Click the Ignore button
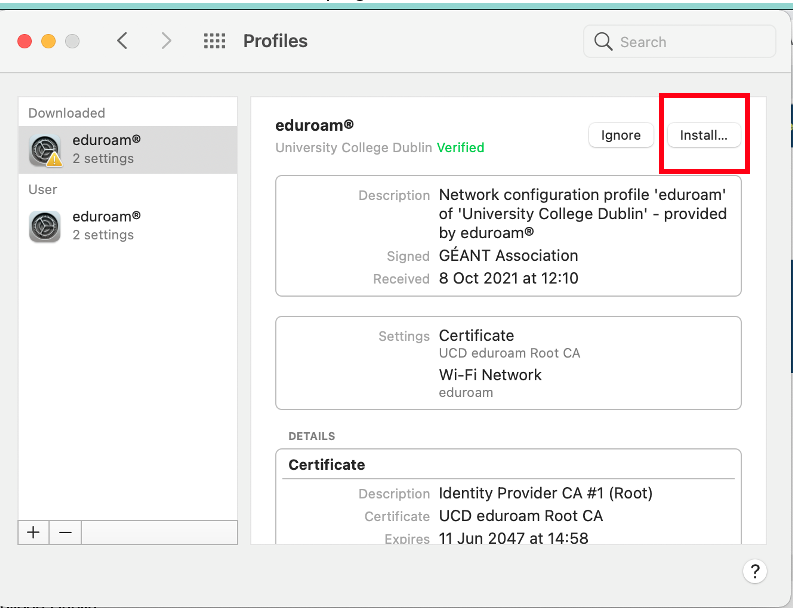 621,135
